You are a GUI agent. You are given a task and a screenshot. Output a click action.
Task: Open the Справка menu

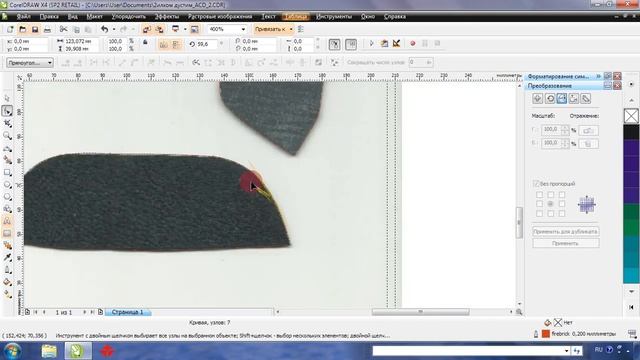pos(395,16)
